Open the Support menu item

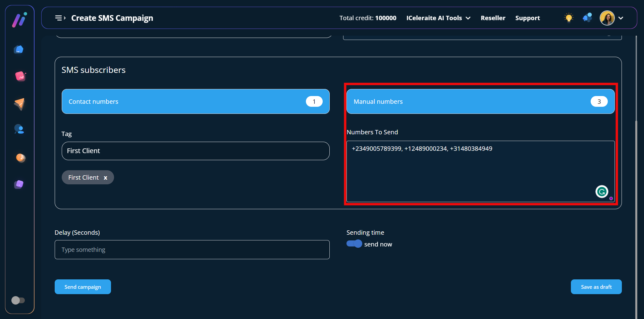527,18
